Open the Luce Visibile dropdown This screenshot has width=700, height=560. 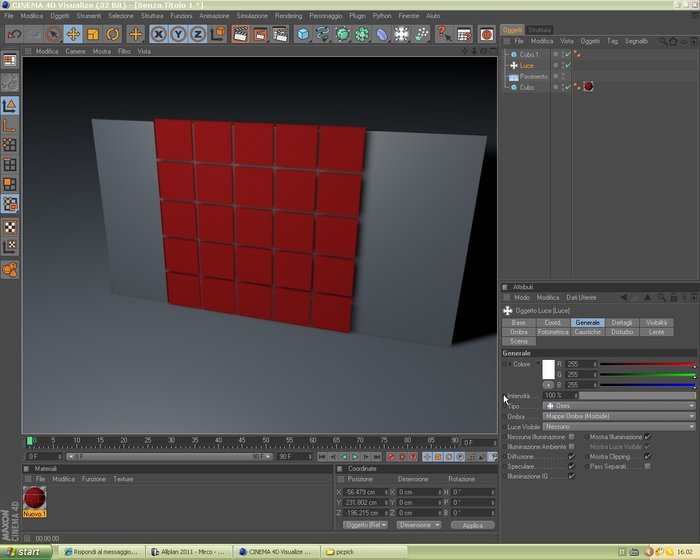[619, 426]
